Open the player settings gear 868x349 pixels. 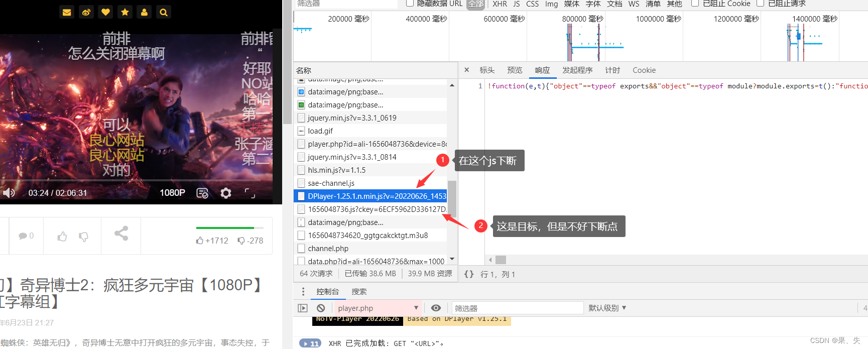pyautogui.click(x=226, y=193)
